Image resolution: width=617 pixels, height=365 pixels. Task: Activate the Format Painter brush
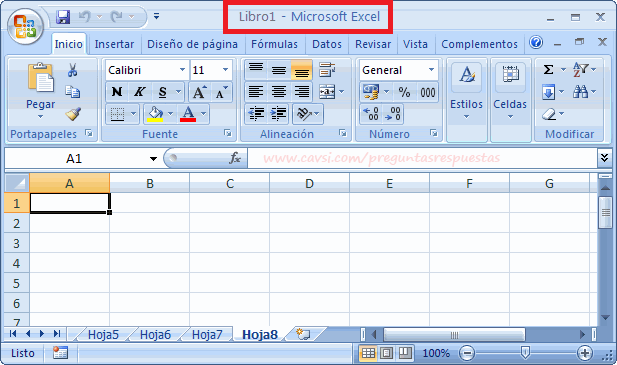coord(73,114)
